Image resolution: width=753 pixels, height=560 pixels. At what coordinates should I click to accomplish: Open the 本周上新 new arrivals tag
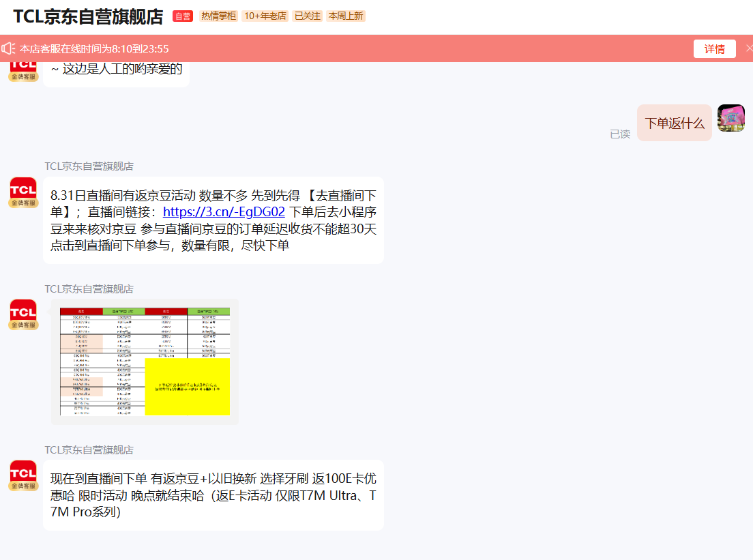(346, 16)
